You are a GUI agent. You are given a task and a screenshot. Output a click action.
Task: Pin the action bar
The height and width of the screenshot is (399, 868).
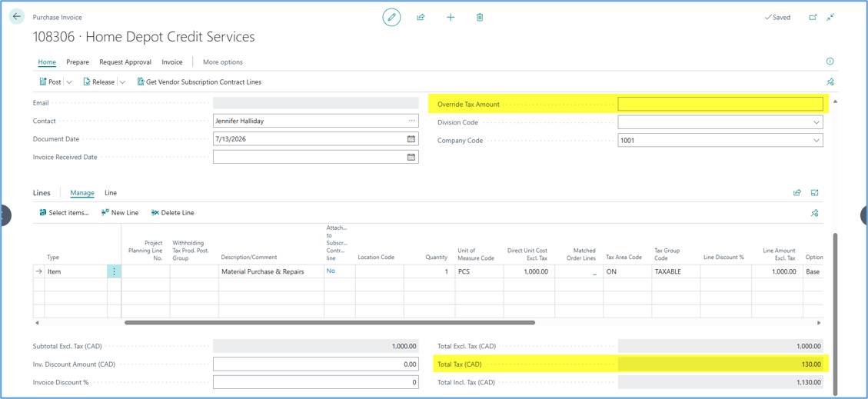(x=830, y=82)
